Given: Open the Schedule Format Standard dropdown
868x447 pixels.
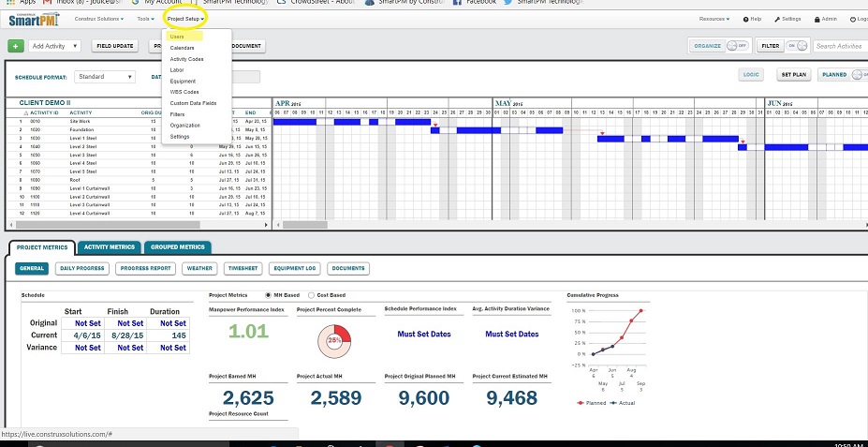Looking at the screenshot, I should [105, 77].
